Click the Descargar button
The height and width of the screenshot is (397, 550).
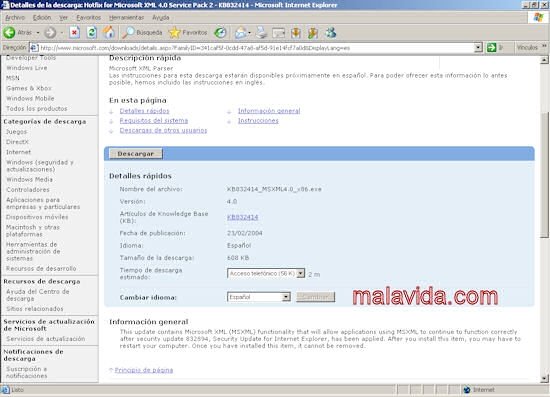(x=136, y=154)
